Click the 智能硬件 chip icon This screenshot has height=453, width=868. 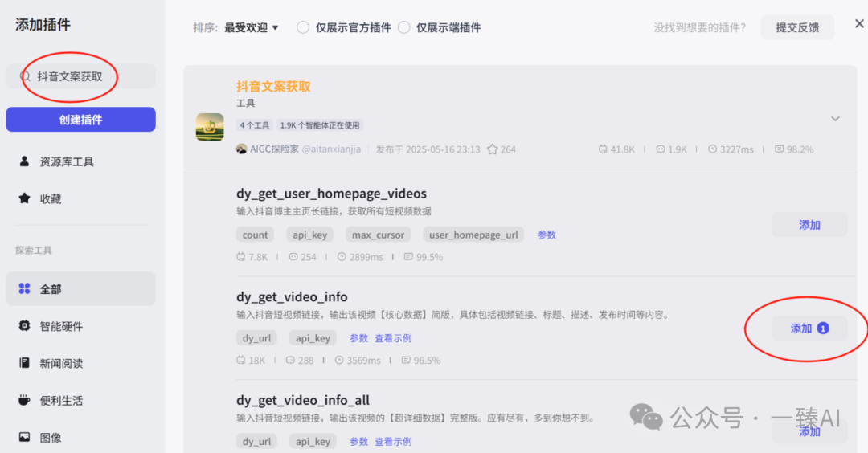coord(24,326)
